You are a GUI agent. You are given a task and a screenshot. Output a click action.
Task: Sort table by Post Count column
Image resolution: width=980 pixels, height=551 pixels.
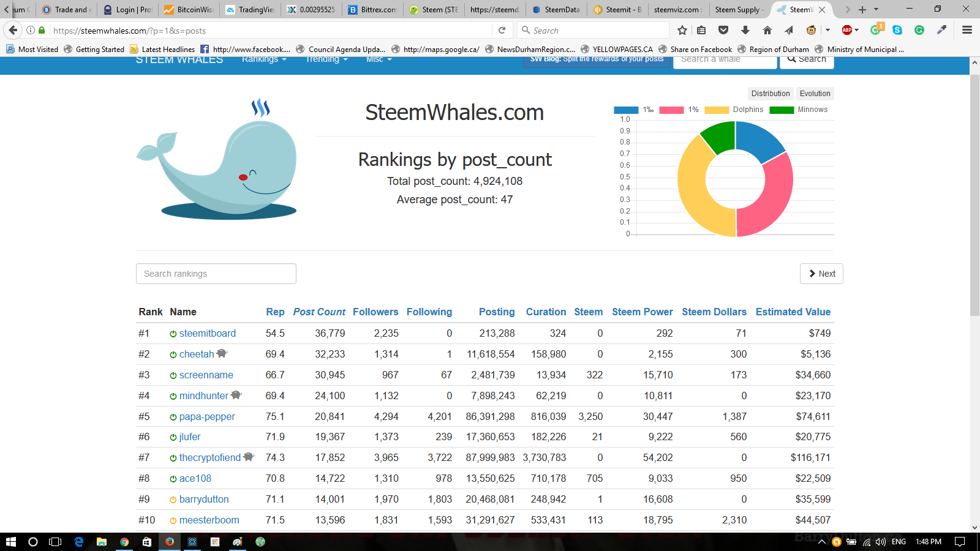point(319,312)
